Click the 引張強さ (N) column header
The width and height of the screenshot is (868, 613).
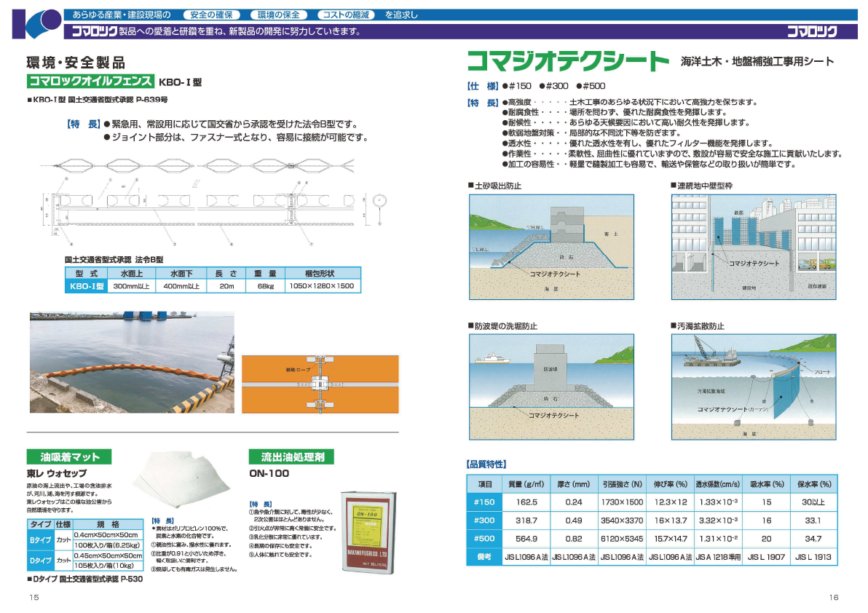622,484
